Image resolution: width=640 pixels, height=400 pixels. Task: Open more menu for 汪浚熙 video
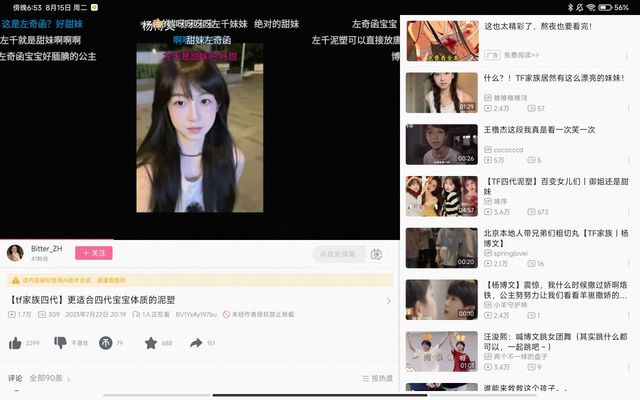click(628, 367)
